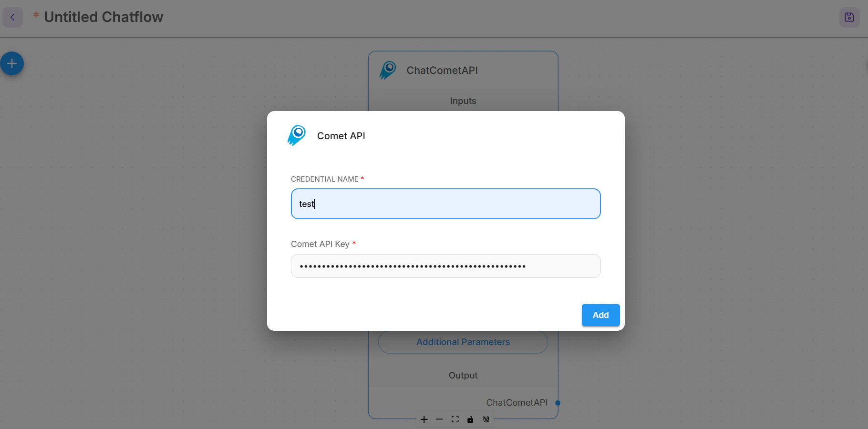Open Additional Parameters on the node
This screenshot has height=429, width=868.
coord(463,342)
